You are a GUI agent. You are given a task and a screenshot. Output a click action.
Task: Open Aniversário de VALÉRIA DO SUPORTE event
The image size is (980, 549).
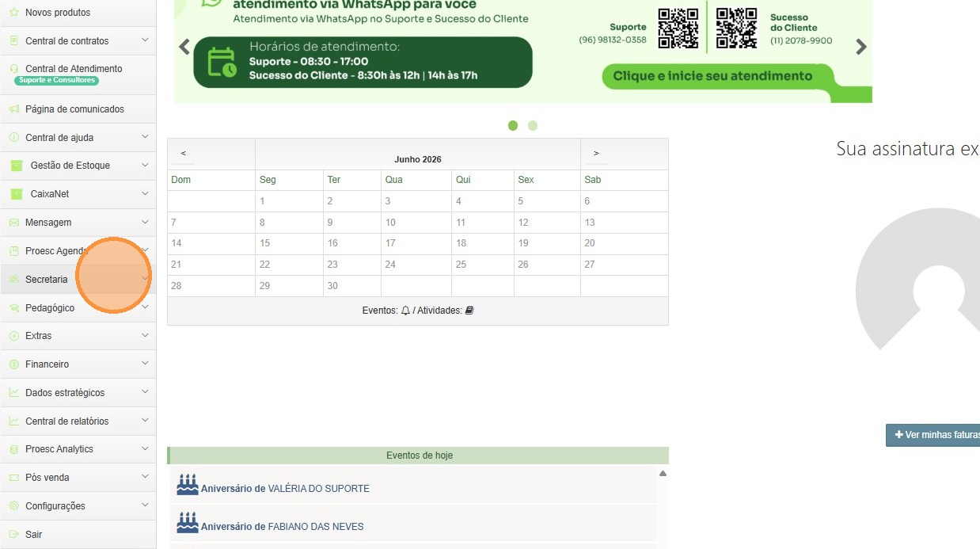285,489
